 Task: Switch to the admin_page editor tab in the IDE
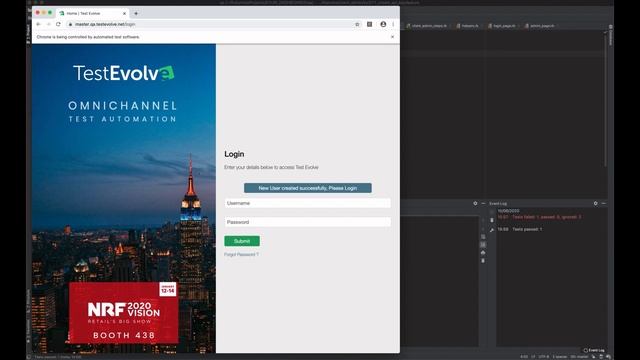540,26
